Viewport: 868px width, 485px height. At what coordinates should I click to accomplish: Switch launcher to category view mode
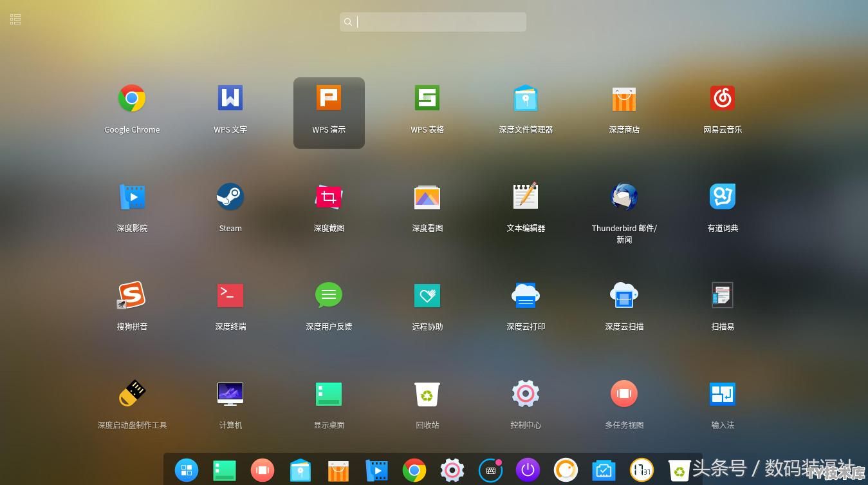[x=15, y=20]
